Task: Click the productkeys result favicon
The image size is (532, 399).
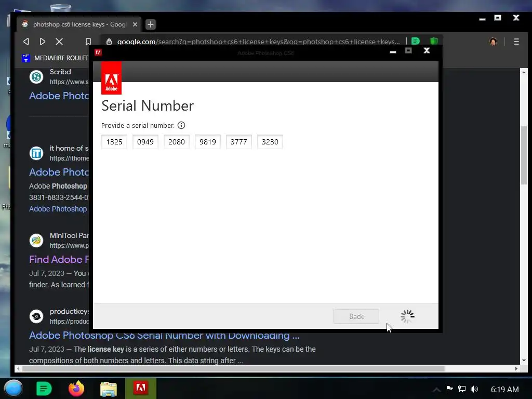Action: [36, 316]
